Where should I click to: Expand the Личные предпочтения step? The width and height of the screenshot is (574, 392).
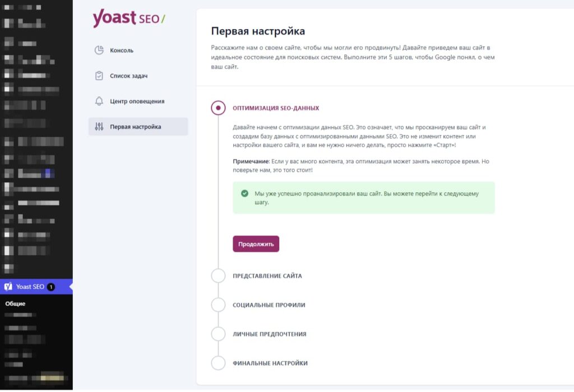click(x=270, y=334)
